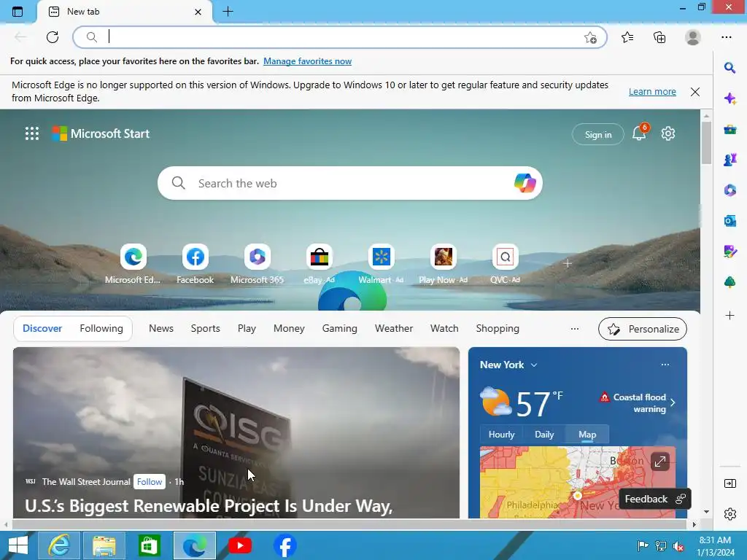Open the sidebar Tools briefcase icon
The image size is (747, 560).
tap(729, 129)
